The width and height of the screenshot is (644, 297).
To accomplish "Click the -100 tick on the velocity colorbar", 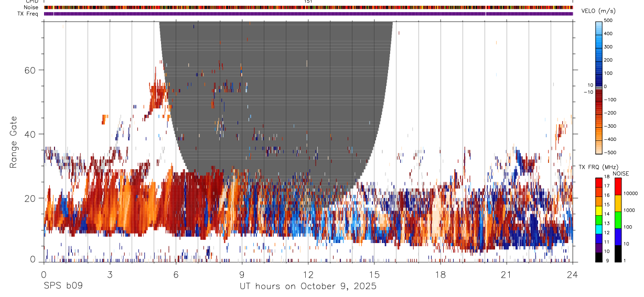I will pos(611,100).
